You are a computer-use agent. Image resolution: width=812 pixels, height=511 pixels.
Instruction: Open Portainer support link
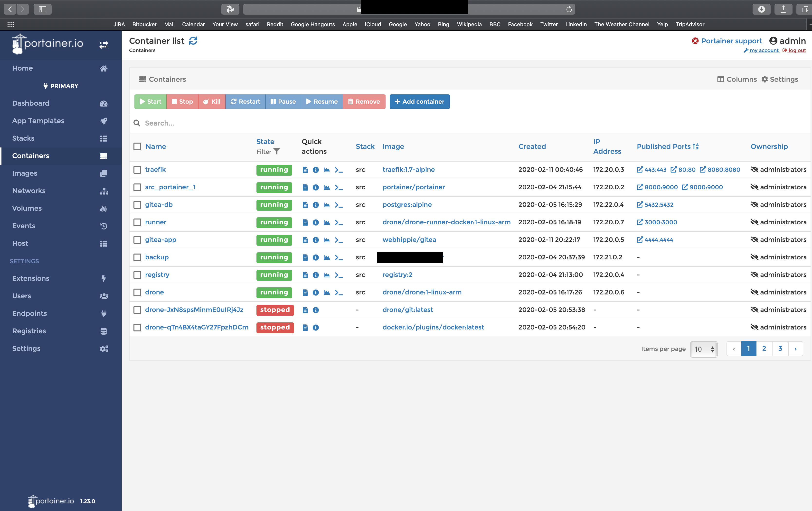[x=727, y=41]
